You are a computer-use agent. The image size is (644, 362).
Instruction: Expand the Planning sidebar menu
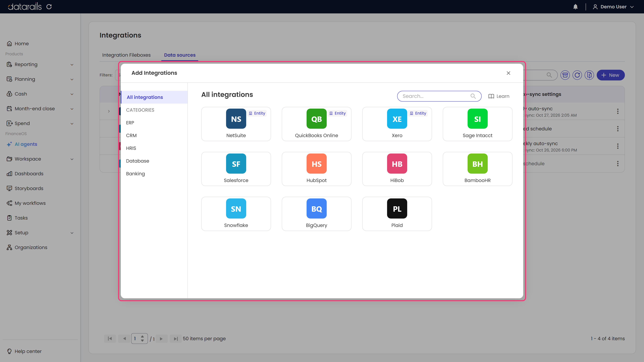40,79
